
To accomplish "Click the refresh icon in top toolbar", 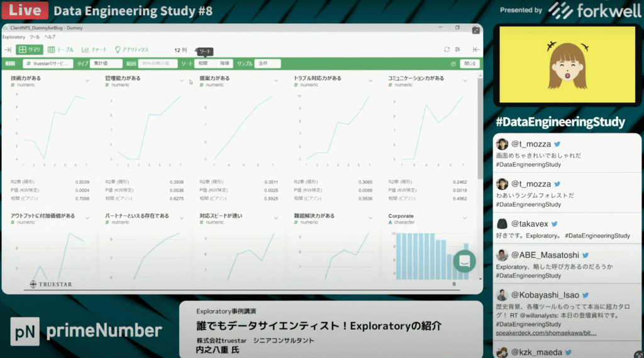I will (447, 50).
